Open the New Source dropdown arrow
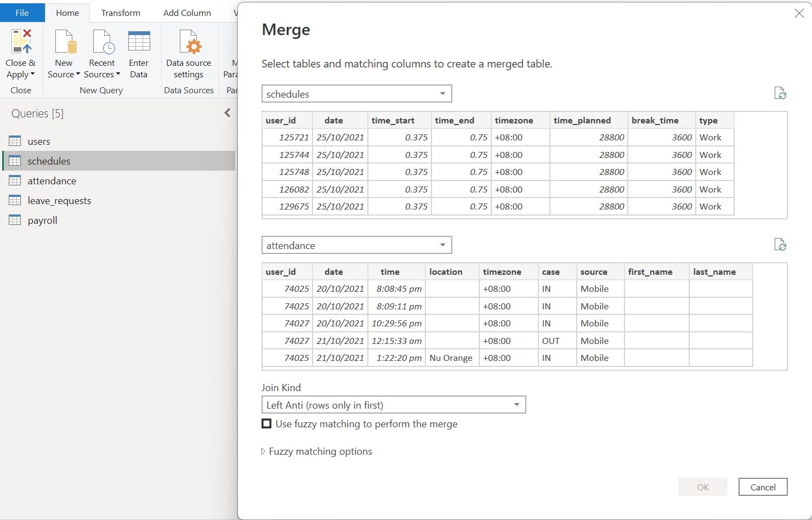The image size is (812, 520). 78,75
